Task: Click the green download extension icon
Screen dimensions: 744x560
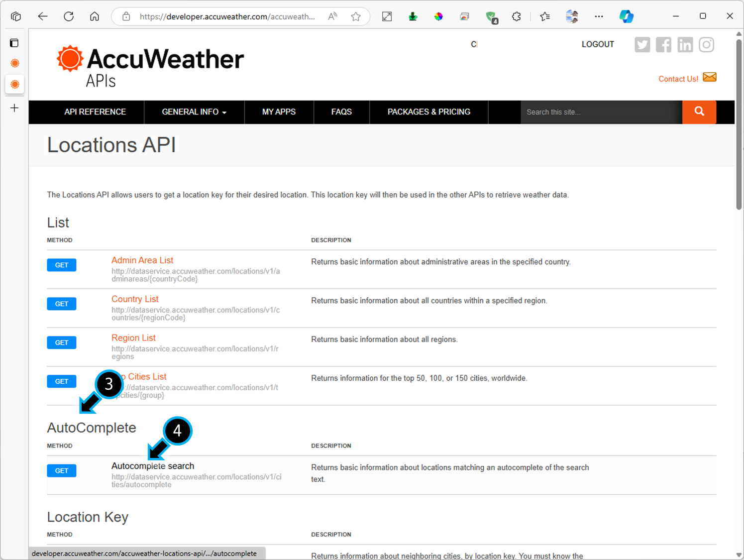Action: click(x=413, y=16)
